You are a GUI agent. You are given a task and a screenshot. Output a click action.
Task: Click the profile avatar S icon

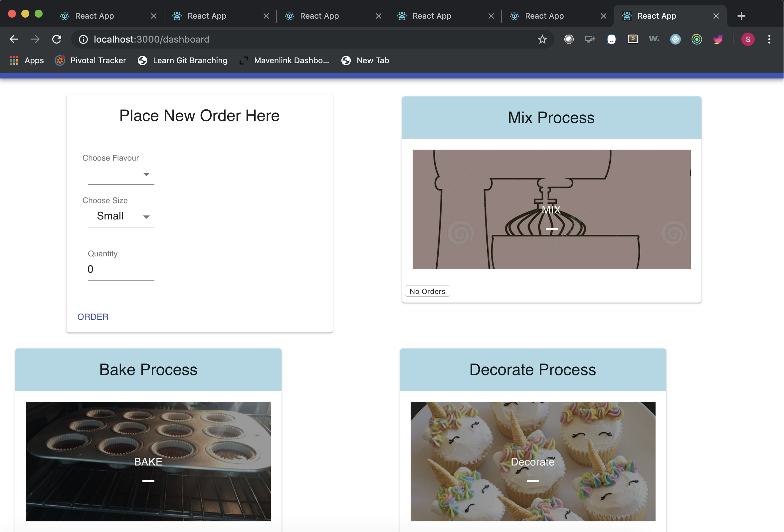748,40
